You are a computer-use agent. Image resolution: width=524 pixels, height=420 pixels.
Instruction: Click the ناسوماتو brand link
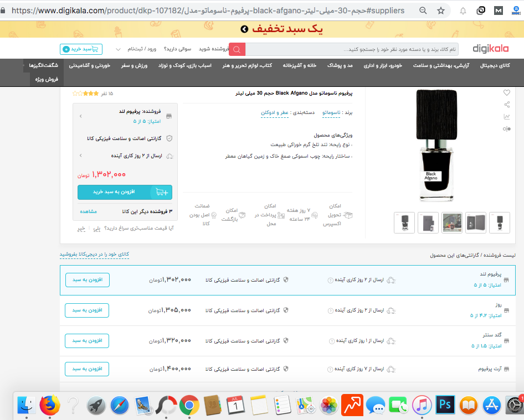[331, 112]
